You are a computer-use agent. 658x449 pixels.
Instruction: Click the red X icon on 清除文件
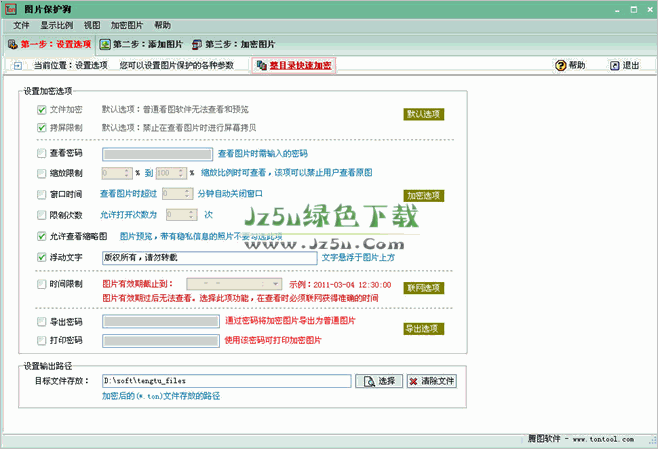click(x=415, y=381)
